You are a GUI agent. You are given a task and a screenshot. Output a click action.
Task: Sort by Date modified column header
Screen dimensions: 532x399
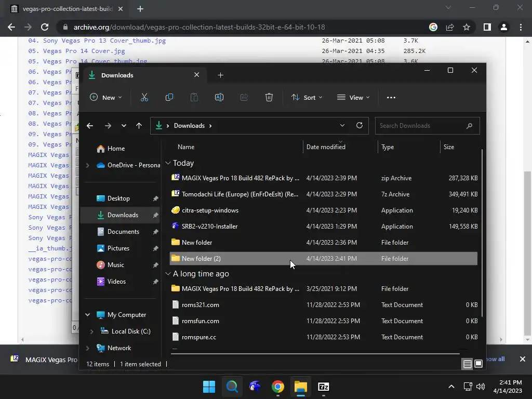[x=326, y=147]
